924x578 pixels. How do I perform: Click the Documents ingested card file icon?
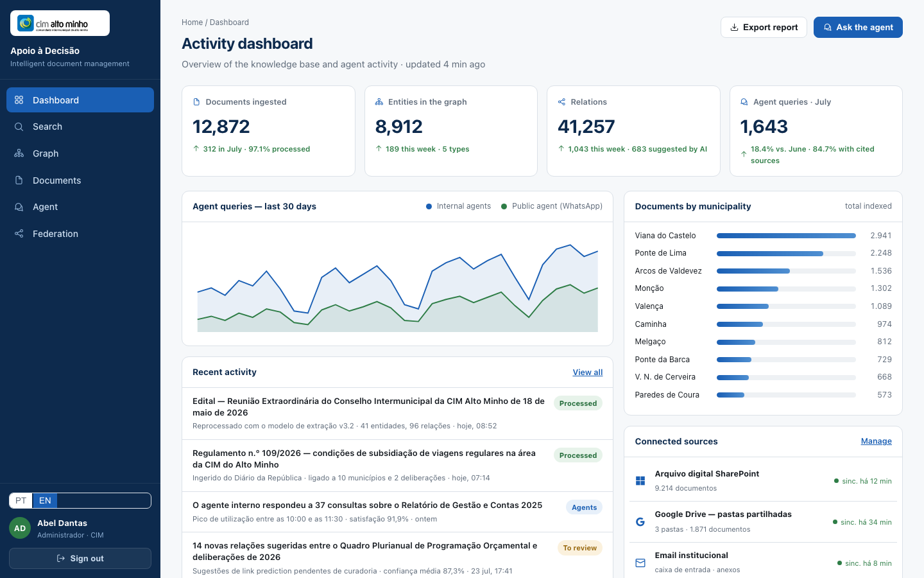tap(196, 102)
